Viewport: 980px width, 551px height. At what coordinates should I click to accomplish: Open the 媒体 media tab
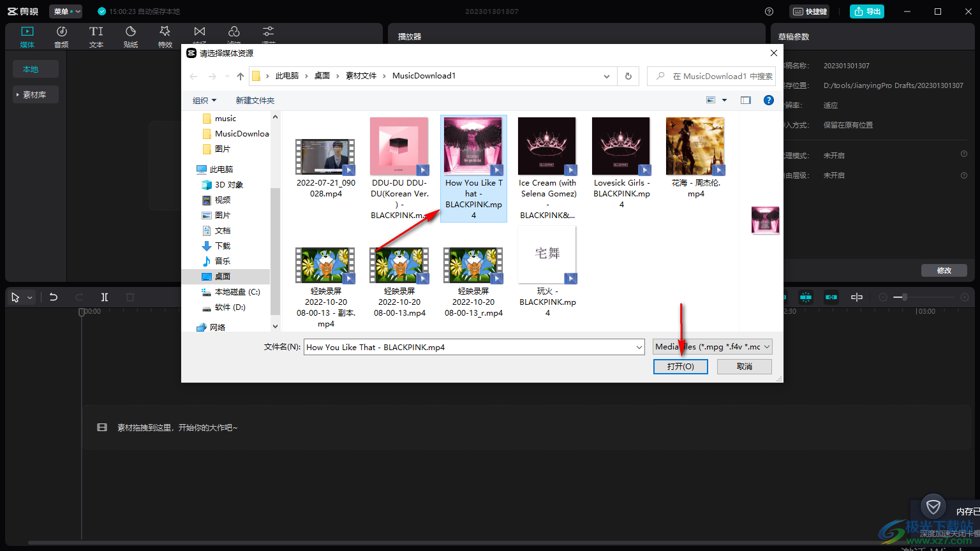27,37
